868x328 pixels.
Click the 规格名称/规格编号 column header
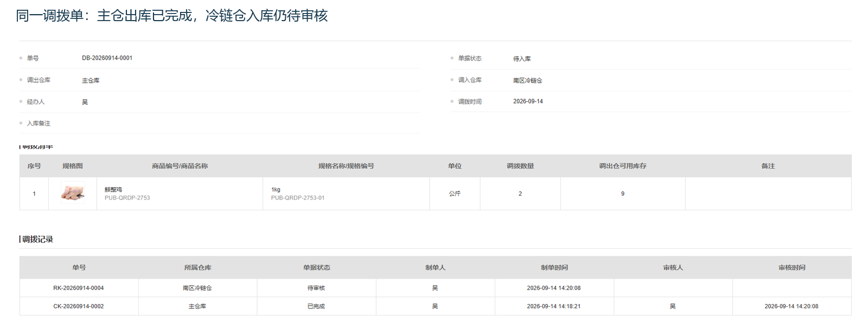click(346, 166)
